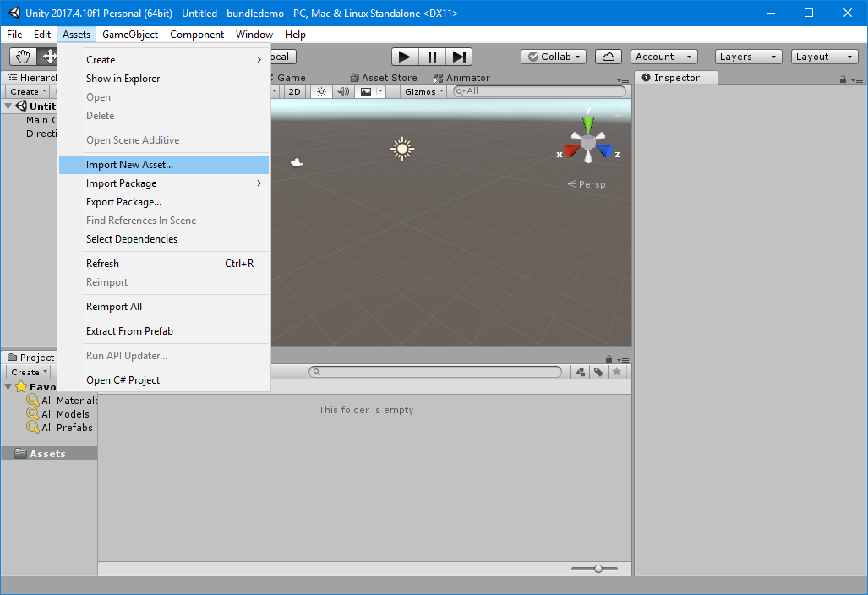868x595 pixels.
Task: Save search to favorites star icon
Action: click(617, 372)
